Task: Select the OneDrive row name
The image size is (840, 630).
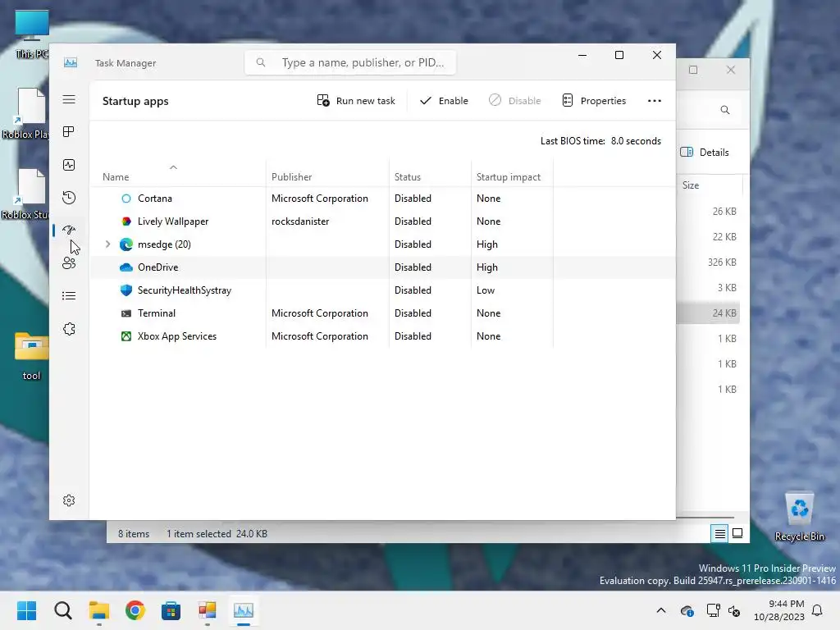Action: coord(158,267)
